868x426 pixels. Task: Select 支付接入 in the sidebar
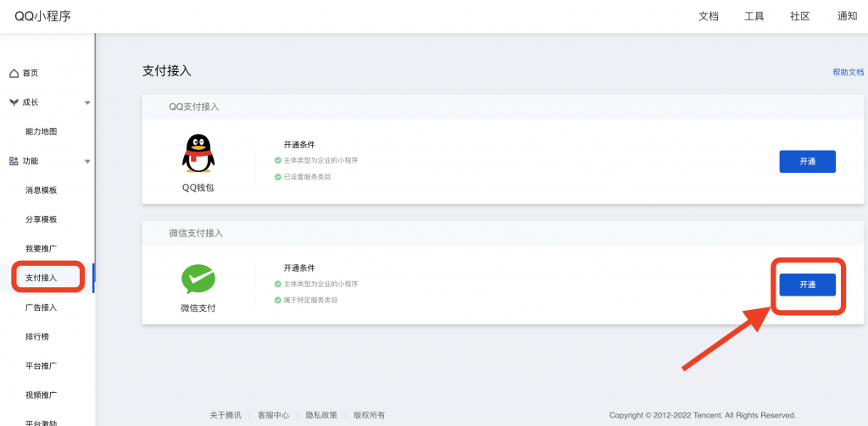(x=42, y=278)
